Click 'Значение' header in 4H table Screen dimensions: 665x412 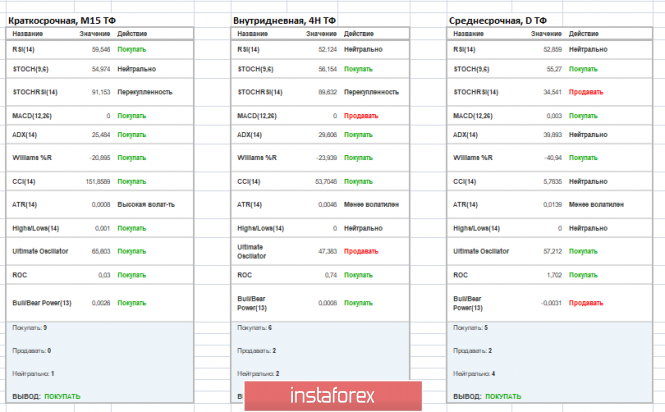[321, 34]
